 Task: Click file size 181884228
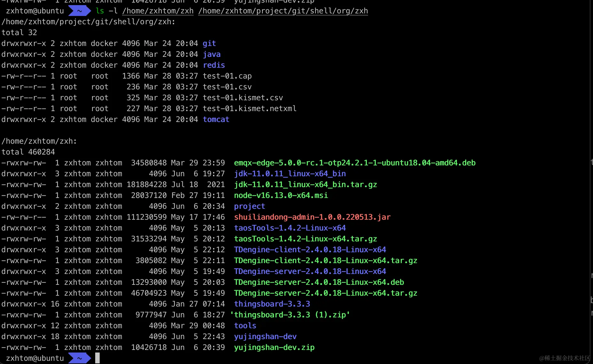click(x=147, y=185)
